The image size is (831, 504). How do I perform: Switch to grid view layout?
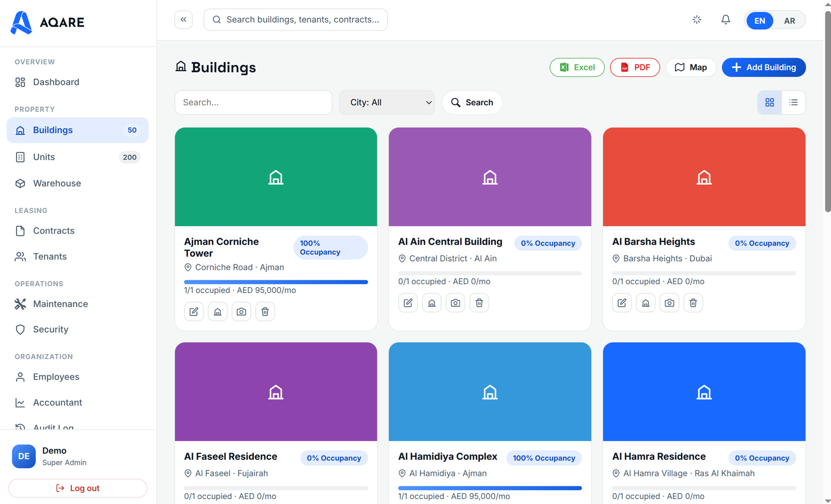(x=770, y=103)
